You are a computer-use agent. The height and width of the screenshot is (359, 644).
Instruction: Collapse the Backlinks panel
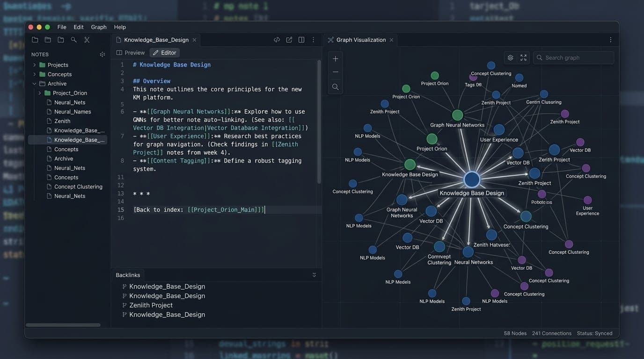[x=314, y=275]
